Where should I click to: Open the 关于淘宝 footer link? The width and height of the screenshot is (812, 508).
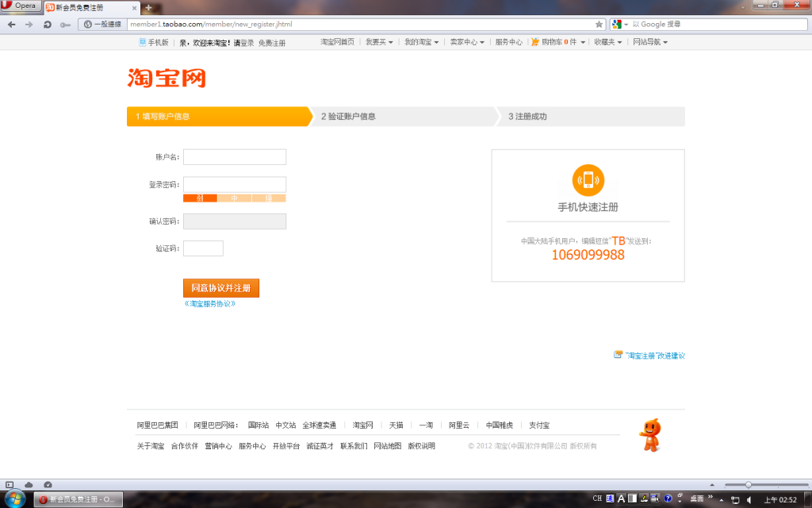[151, 446]
